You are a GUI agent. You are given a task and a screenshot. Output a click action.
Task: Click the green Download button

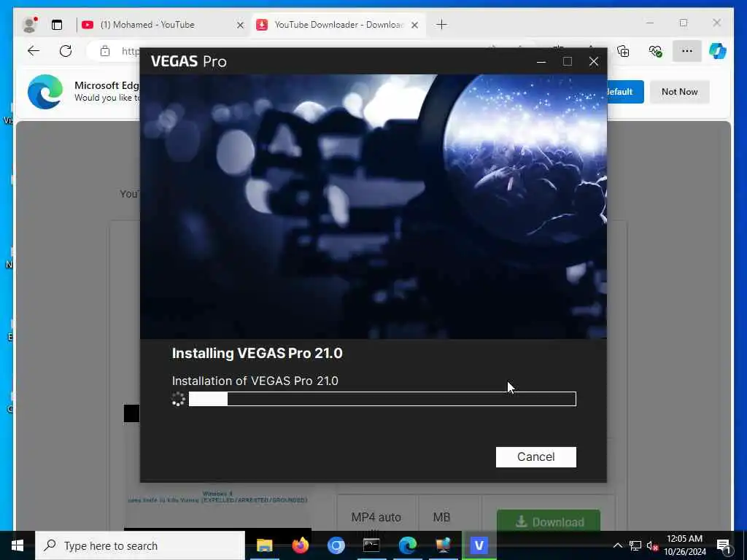[x=549, y=521]
